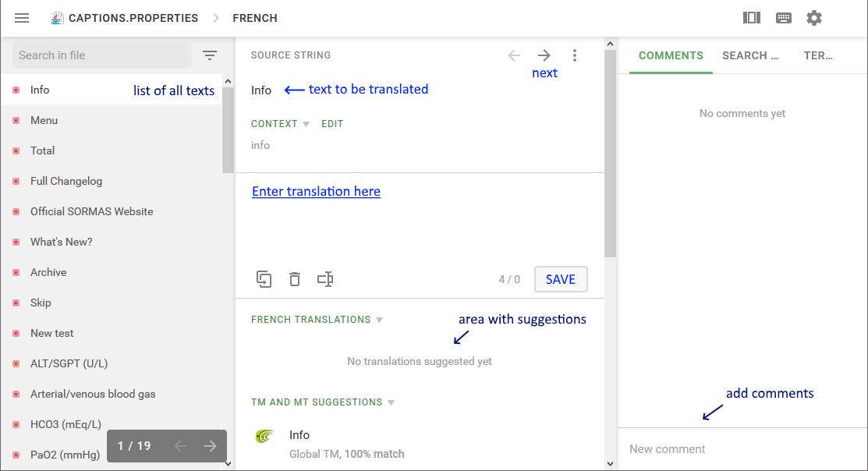Open the SEARCH tab panel
Image resolution: width=868 pixels, height=471 pixels.
pos(750,55)
